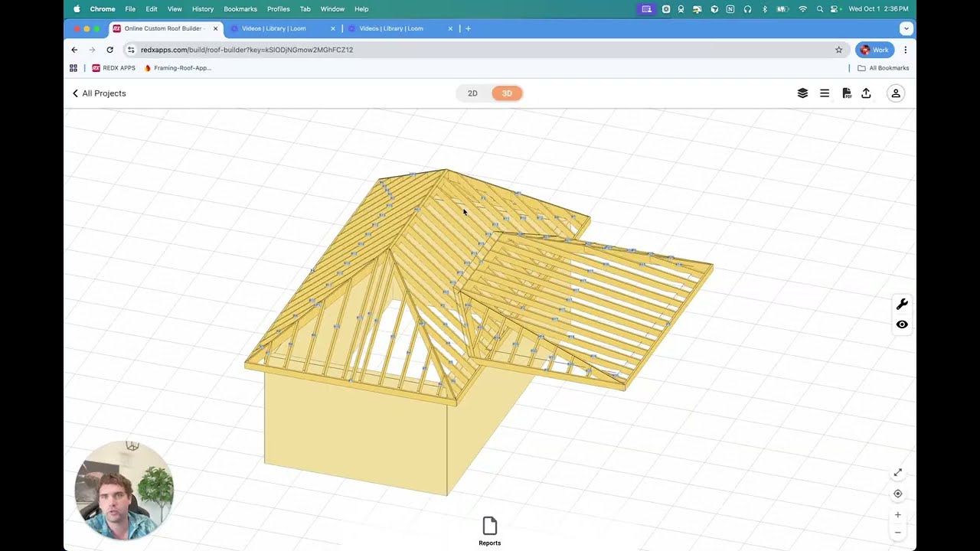Click the fullscreen expand arrows icon
The width and height of the screenshot is (980, 551).
pos(898,473)
